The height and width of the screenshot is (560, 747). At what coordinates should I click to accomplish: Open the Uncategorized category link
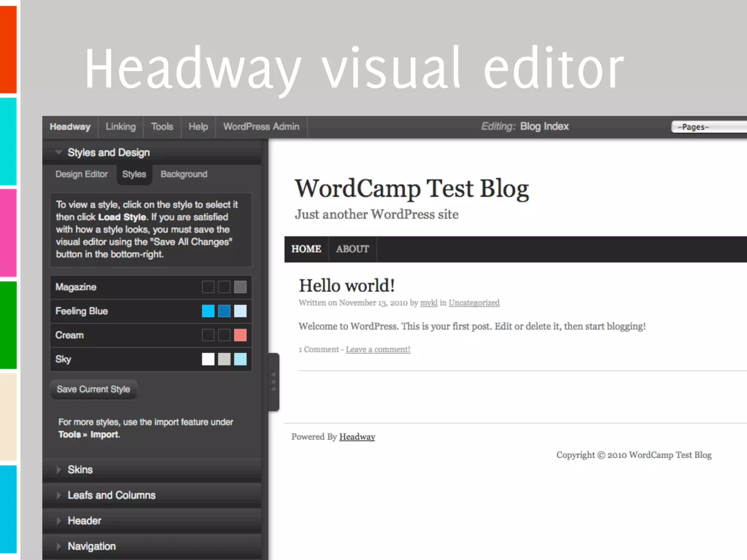point(474,303)
